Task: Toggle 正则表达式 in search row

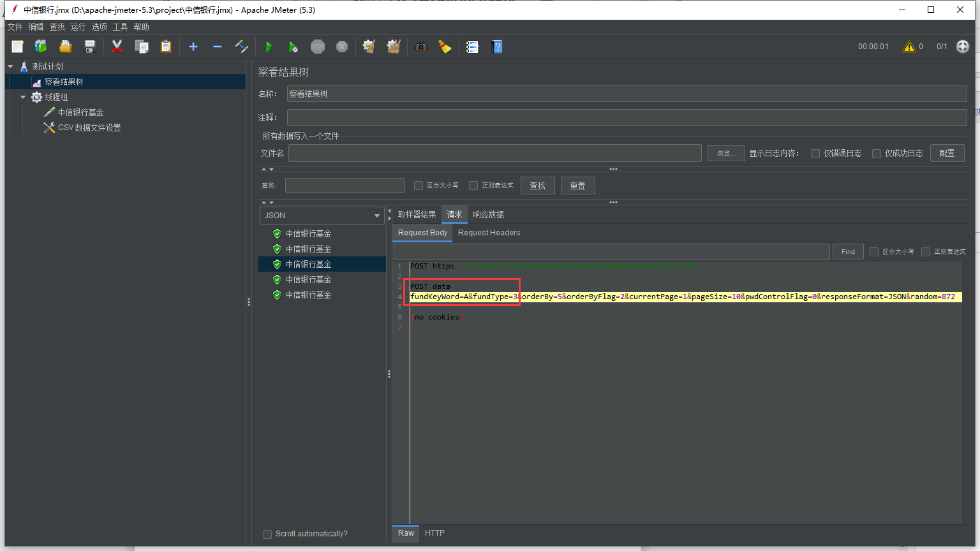Action: pos(473,186)
